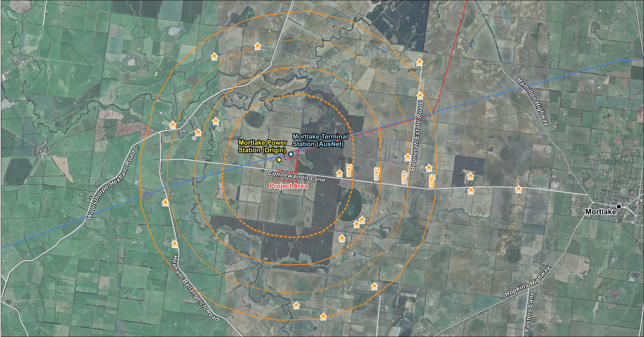The height and width of the screenshot is (337, 644).
Task: Click the yellow Mortlake Power Station marker
Action: 279,160
